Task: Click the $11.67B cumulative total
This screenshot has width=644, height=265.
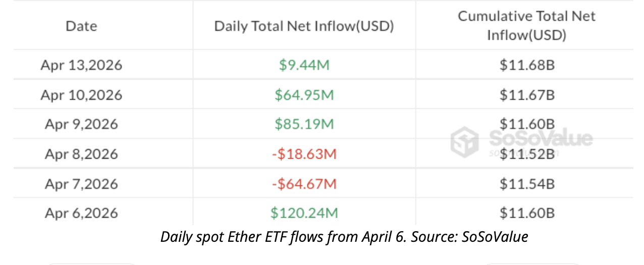Action: (527, 95)
